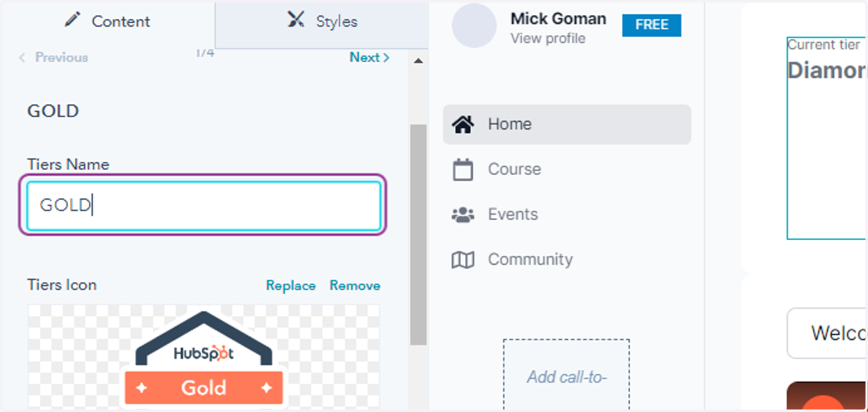Image resolution: width=868 pixels, height=412 pixels.
Task: Click the sidebar scroll-up arrow
Action: click(x=418, y=61)
